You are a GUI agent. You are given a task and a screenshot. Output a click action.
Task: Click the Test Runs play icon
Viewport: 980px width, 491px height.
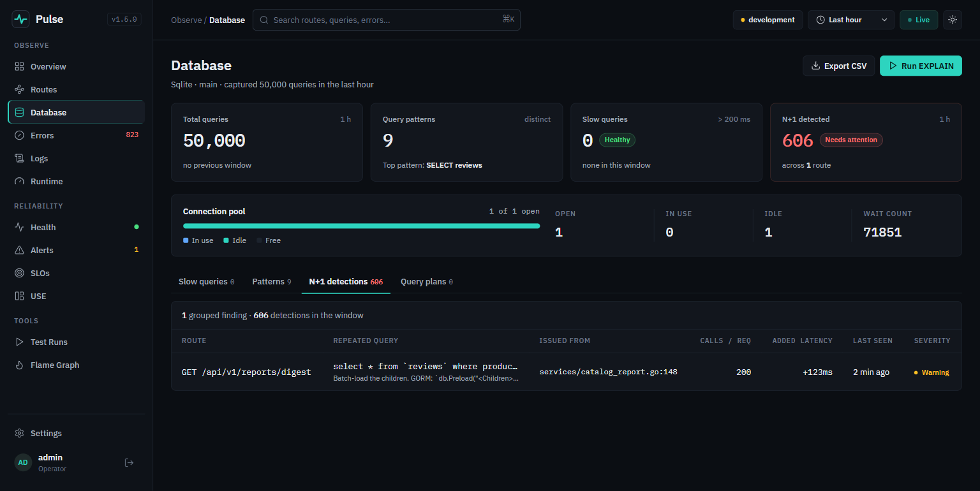[x=19, y=342]
